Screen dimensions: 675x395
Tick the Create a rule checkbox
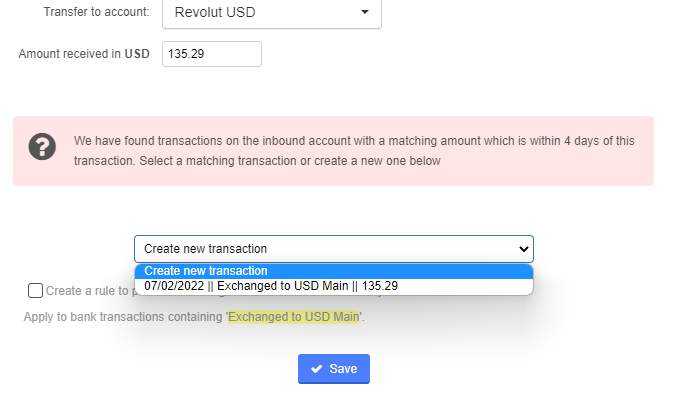click(x=35, y=290)
